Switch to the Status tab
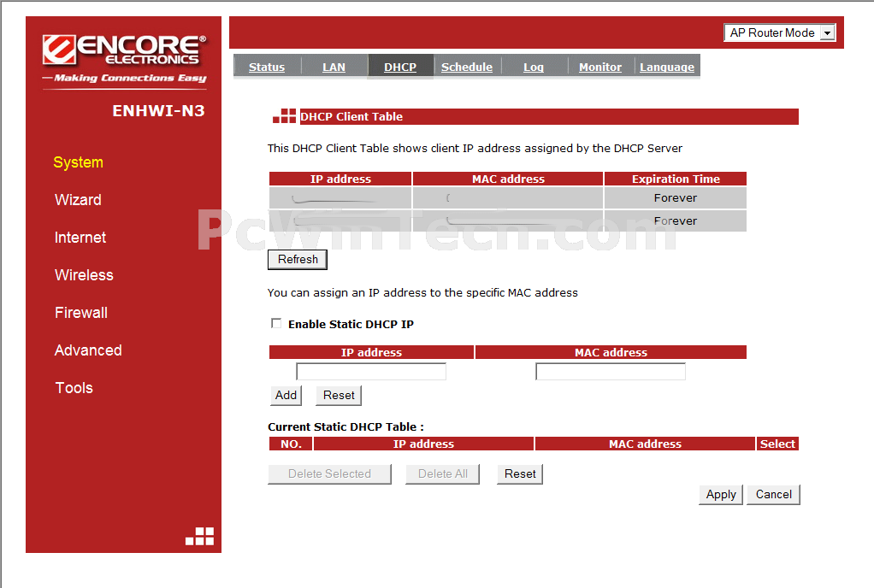Screen dimensions: 874x588 (x=267, y=67)
